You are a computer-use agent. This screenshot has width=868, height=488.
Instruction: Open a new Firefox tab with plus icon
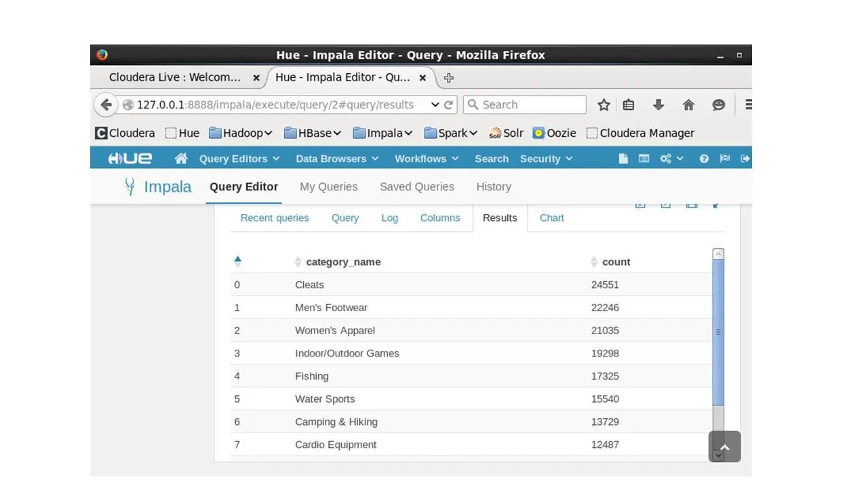448,78
